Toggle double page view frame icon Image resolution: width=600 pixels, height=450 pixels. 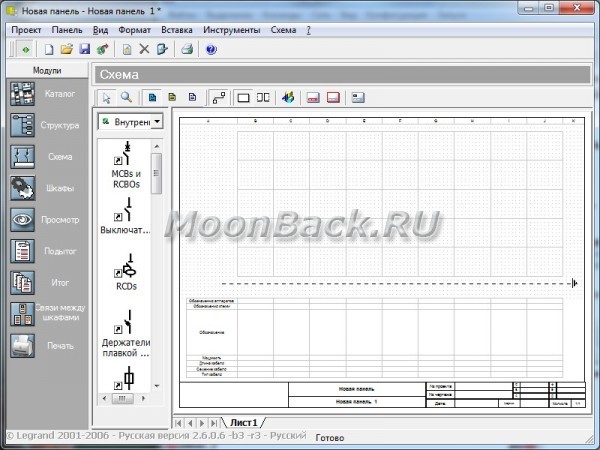(263, 98)
